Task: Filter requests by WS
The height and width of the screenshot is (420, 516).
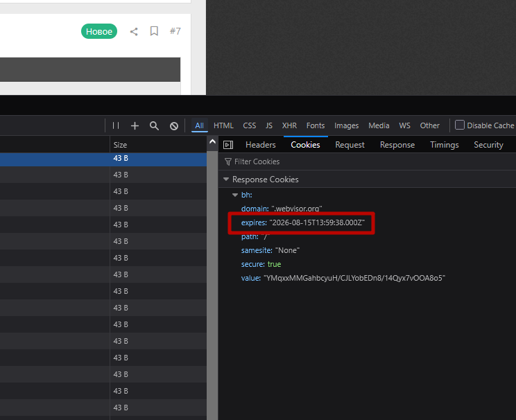Action: pyautogui.click(x=404, y=125)
